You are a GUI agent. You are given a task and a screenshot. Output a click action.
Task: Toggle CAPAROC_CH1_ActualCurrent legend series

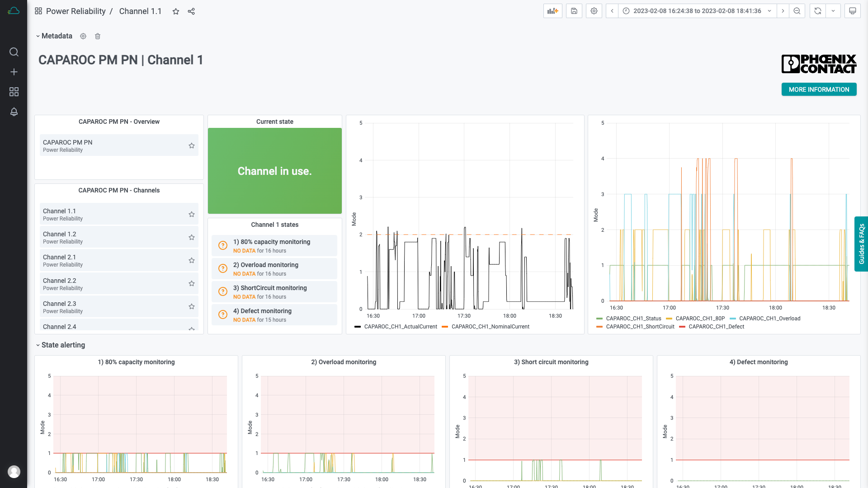click(x=401, y=326)
